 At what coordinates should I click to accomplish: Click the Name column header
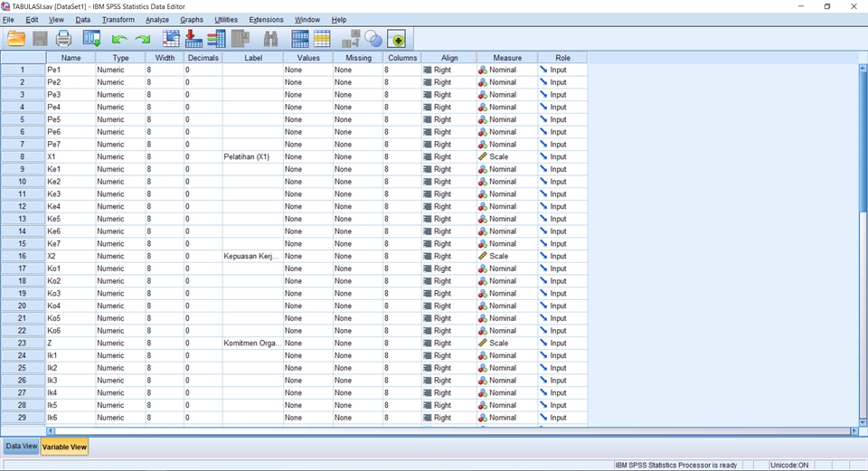pos(71,58)
